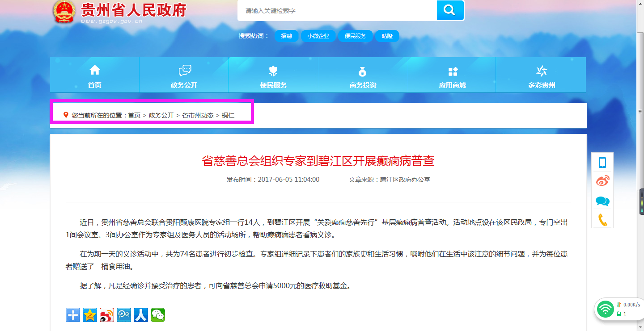
Task: Share article via green WeChat icon
Action: click(158, 315)
